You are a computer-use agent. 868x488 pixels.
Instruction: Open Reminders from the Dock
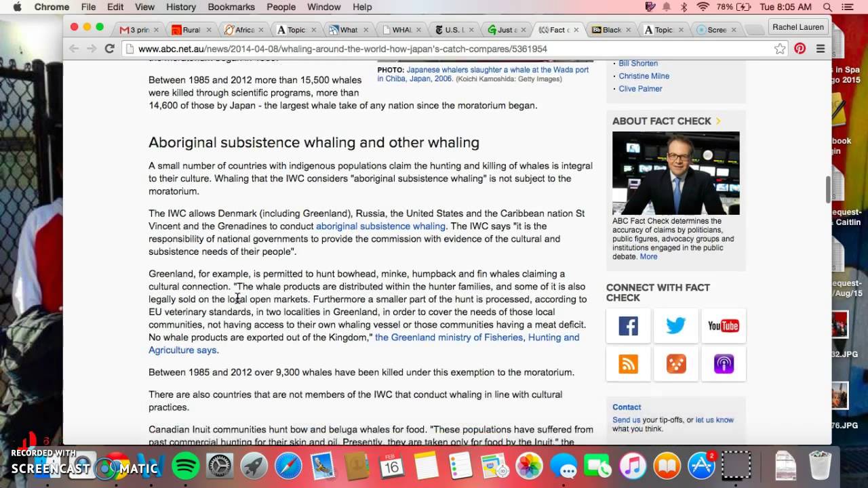pos(461,466)
